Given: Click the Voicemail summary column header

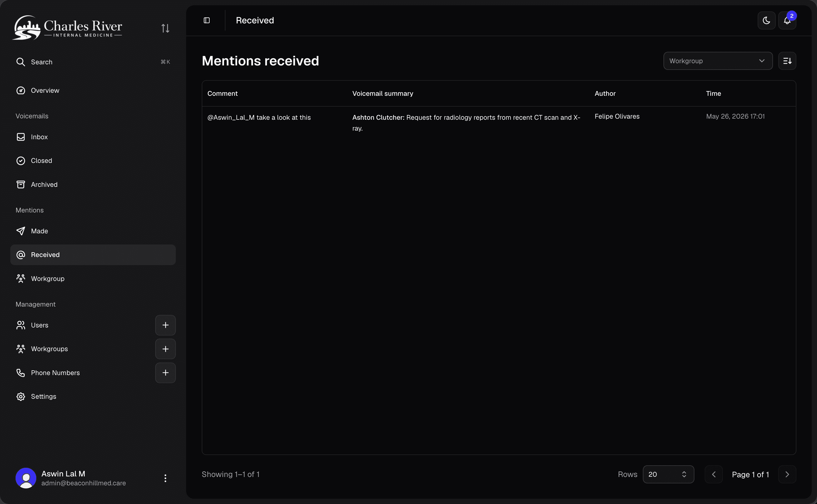Looking at the screenshot, I should (383, 94).
